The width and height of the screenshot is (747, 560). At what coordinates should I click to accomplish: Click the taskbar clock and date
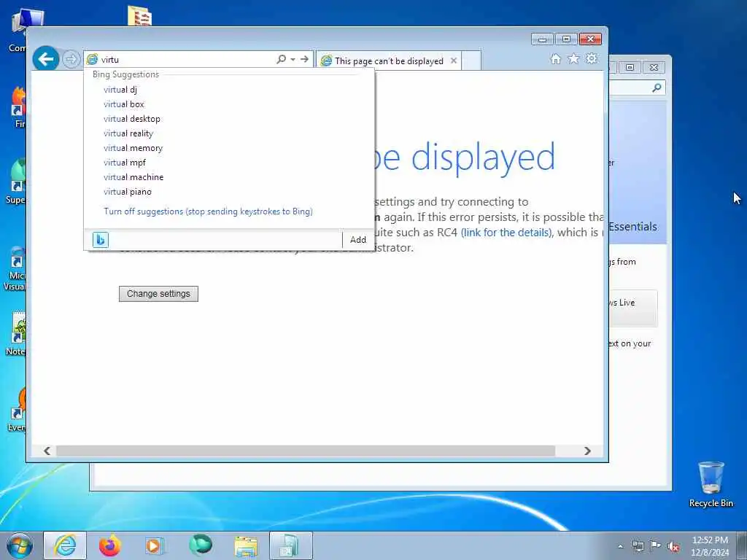(x=710, y=546)
